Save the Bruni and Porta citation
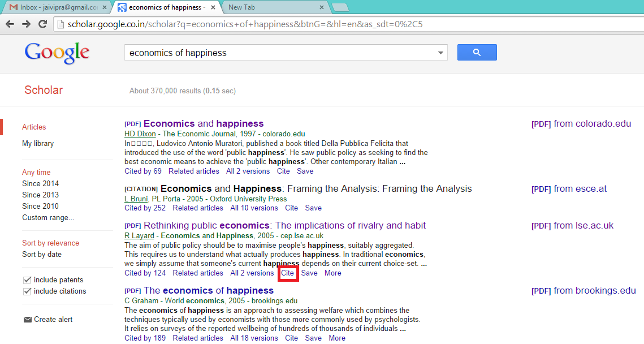The height and width of the screenshot is (344, 644). [x=313, y=208]
